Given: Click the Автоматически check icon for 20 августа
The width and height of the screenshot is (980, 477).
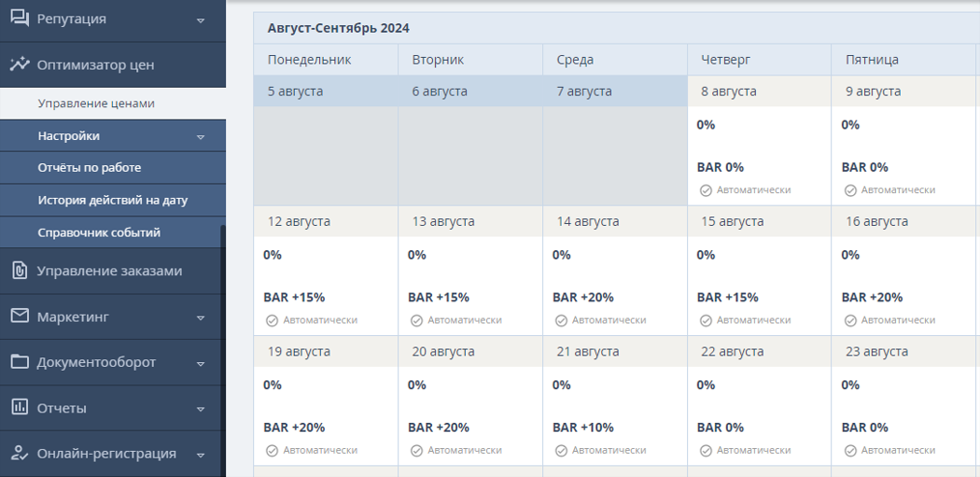Looking at the screenshot, I should tap(417, 451).
